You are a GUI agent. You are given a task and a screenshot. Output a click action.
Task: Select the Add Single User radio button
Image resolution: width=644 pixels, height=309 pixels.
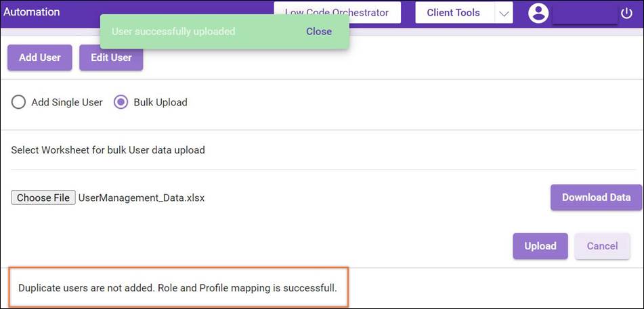pos(18,102)
